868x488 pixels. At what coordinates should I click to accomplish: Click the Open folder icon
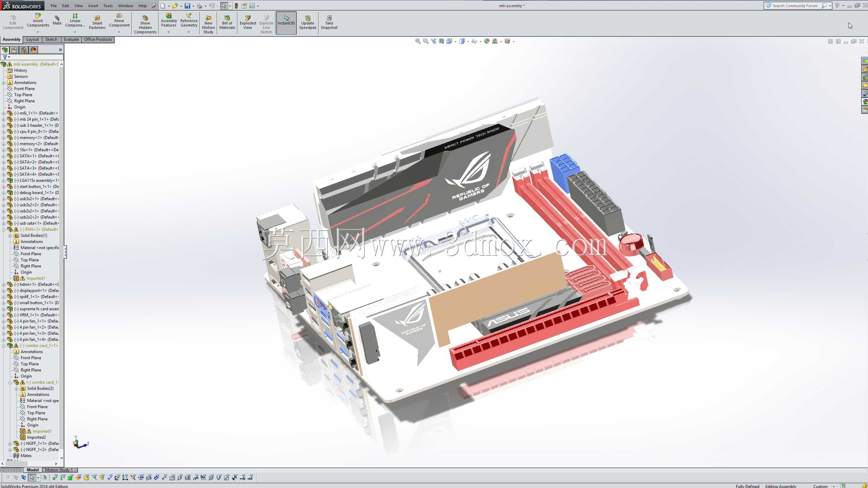pos(175,6)
